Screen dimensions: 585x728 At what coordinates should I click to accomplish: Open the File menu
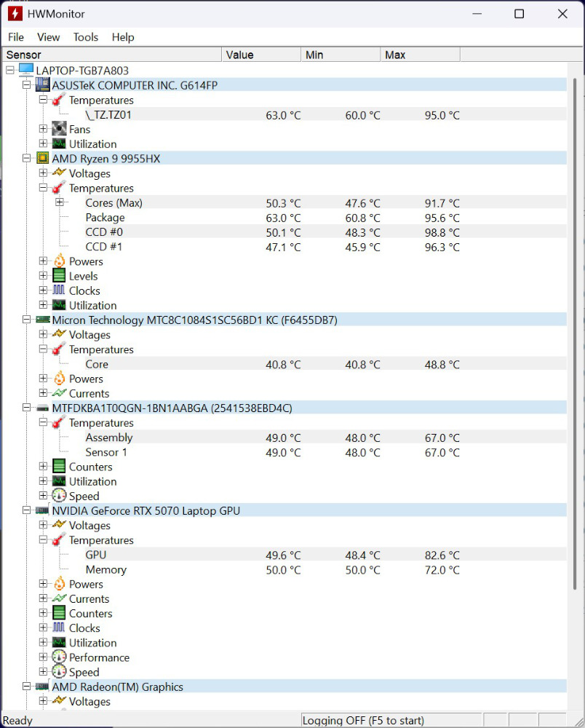coord(16,37)
